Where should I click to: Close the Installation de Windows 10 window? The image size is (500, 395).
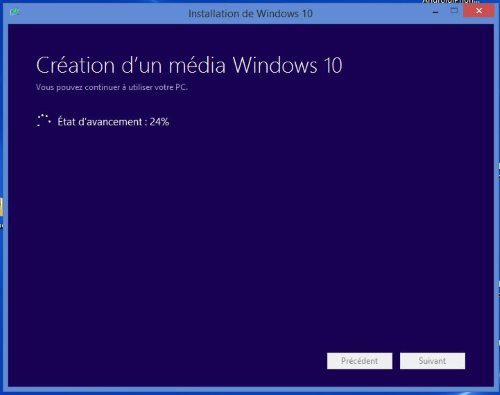479,11
